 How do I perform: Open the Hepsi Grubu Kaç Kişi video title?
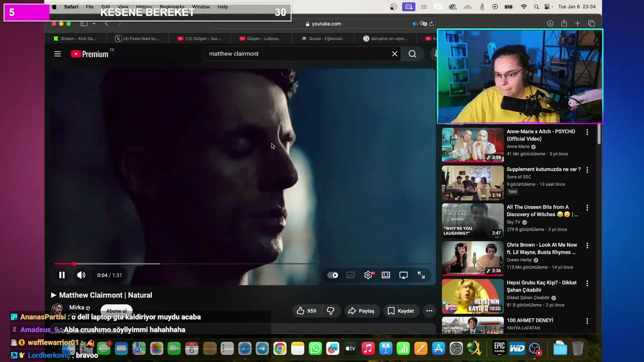tap(542, 286)
